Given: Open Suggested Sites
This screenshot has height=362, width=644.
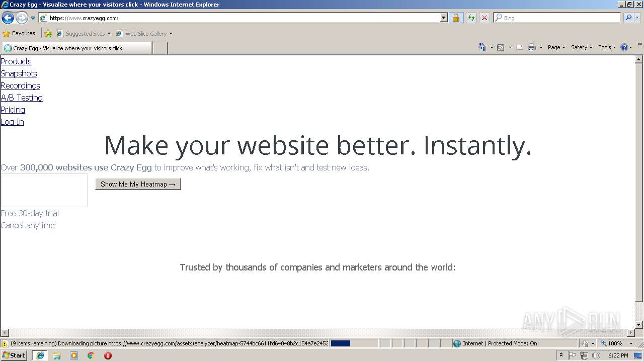Looking at the screenshot, I should 83,34.
